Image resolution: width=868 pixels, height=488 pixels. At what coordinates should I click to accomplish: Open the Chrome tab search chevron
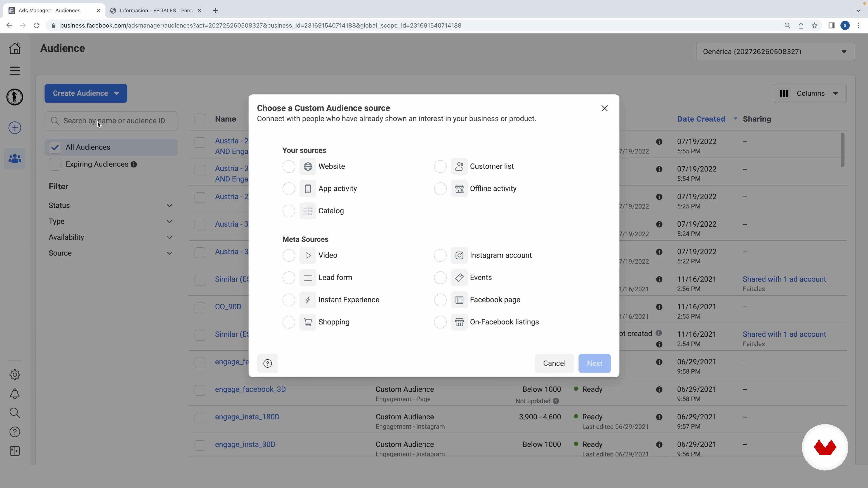[x=859, y=10]
